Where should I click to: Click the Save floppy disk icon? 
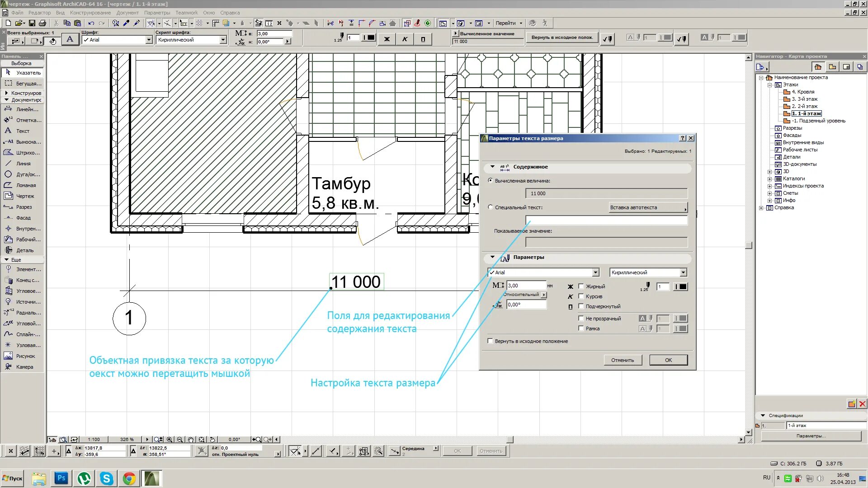point(32,23)
